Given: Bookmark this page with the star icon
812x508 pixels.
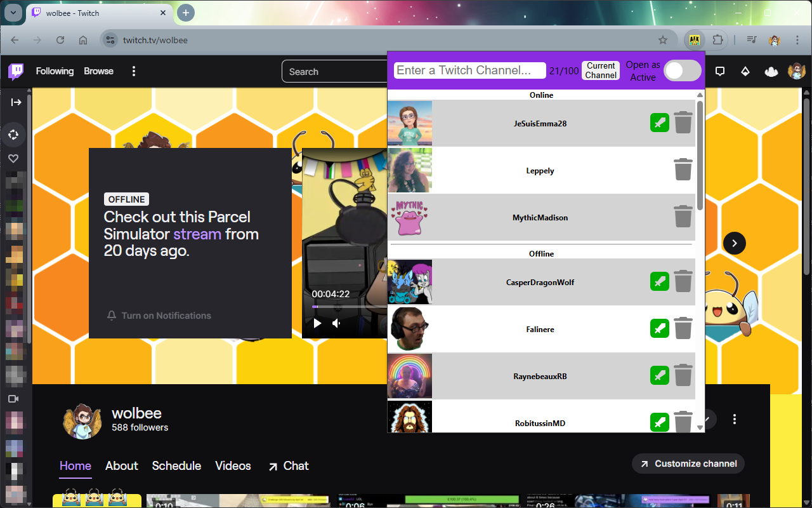Looking at the screenshot, I should [663, 40].
